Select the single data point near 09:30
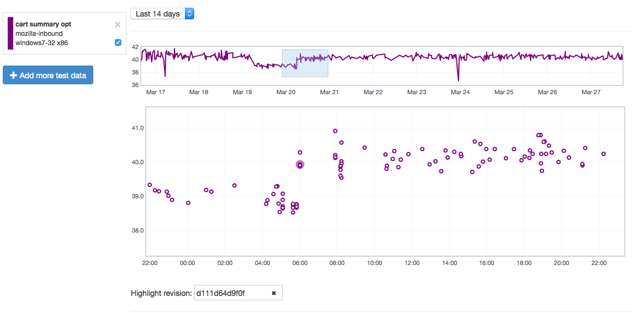 point(364,148)
